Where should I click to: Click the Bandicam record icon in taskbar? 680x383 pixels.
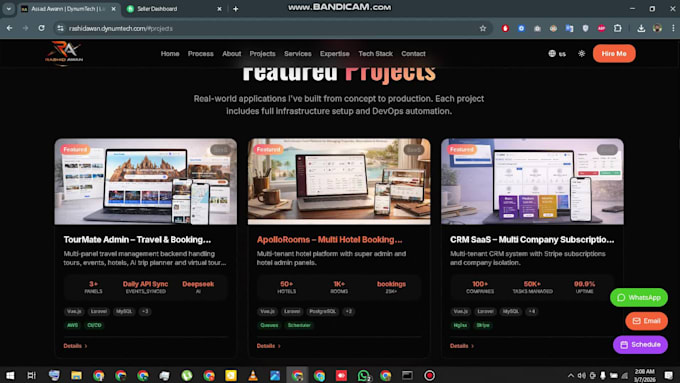point(429,375)
